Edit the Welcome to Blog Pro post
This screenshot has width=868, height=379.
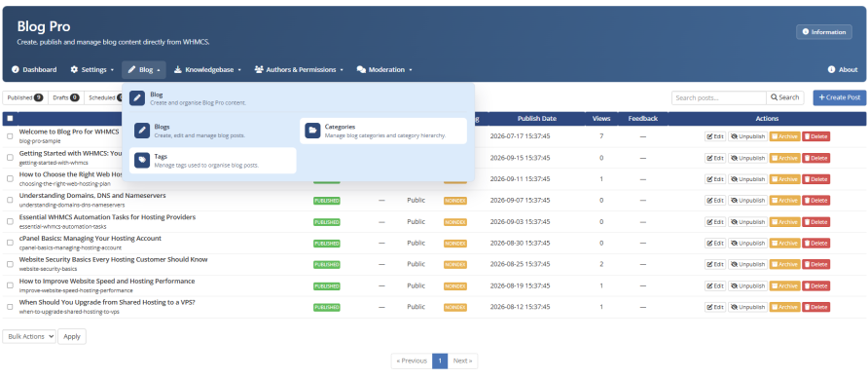(715, 136)
